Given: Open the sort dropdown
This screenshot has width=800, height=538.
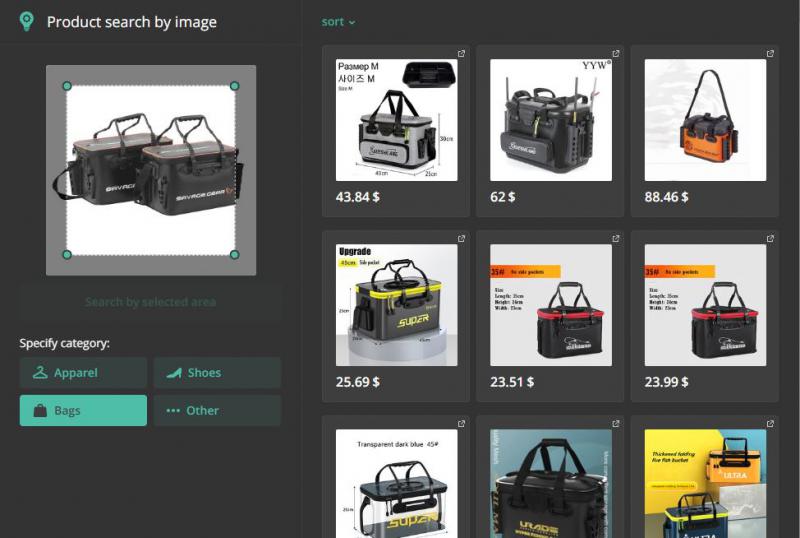Looking at the screenshot, I should pos(338,22).
